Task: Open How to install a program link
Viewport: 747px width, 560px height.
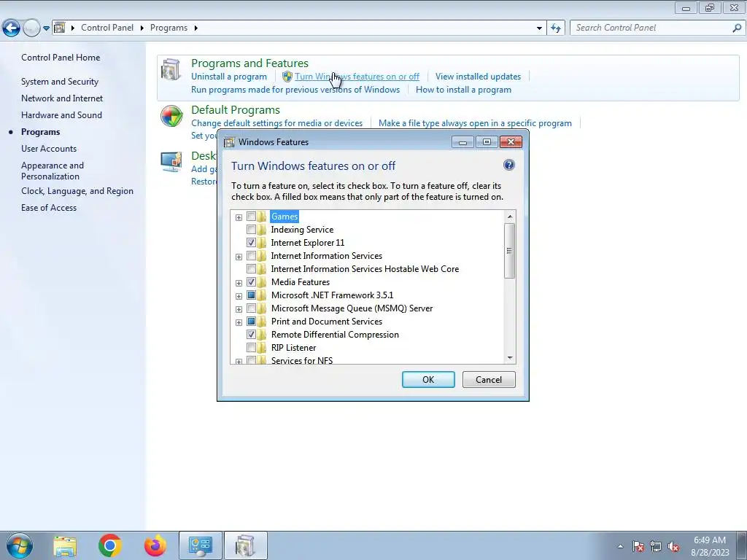Action: [463, 90]
